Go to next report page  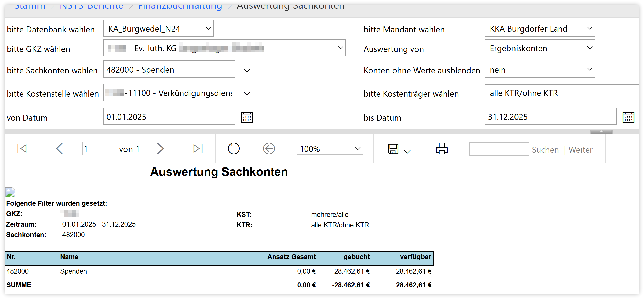coord(160,149)
